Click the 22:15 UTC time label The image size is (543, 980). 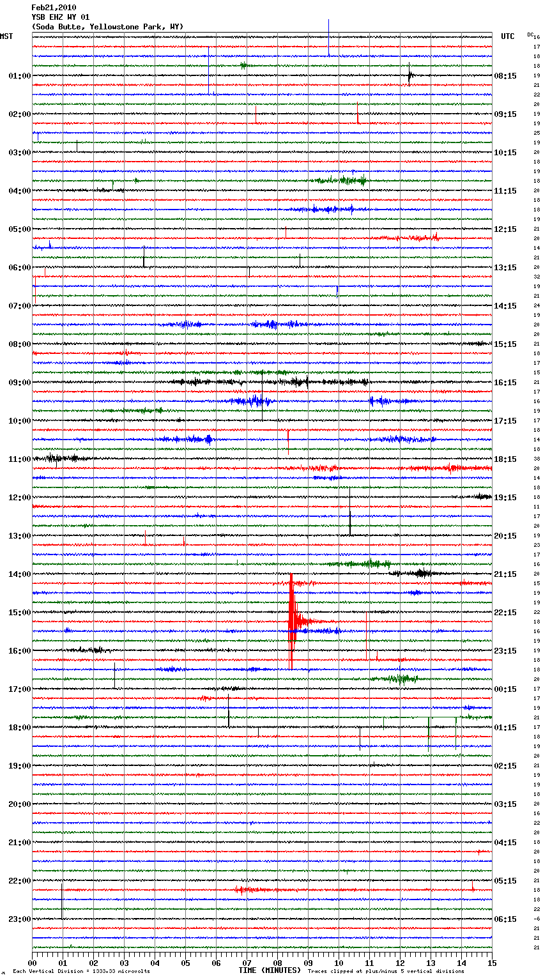505,613
